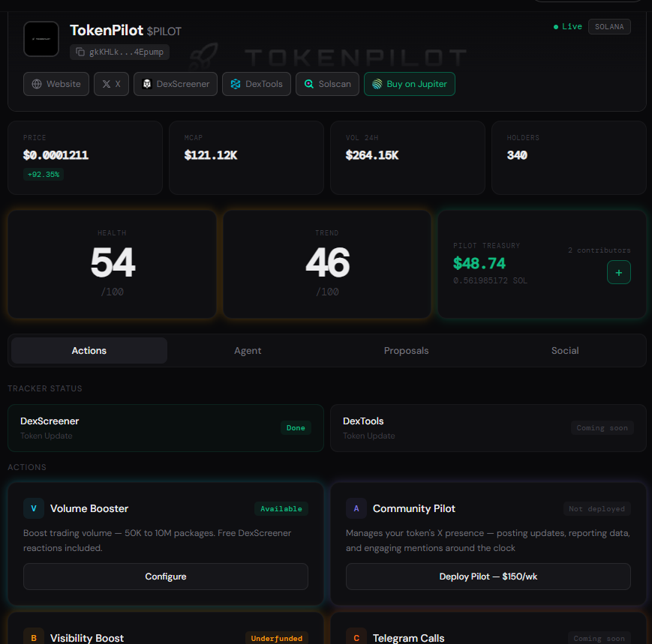Open the Solscan explorer button
Viewport: 652px width, 644px height.
pos(327,84)
